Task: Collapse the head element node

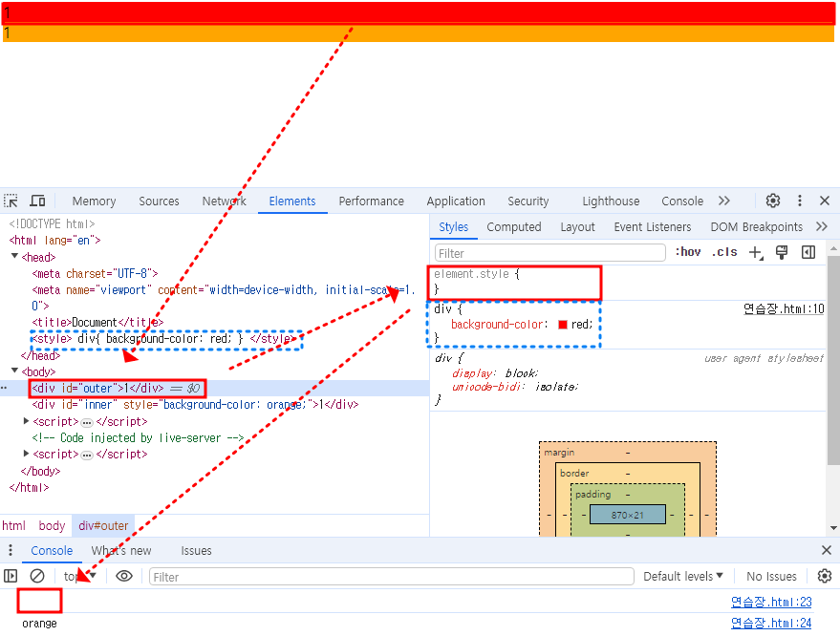Action: 14,257
